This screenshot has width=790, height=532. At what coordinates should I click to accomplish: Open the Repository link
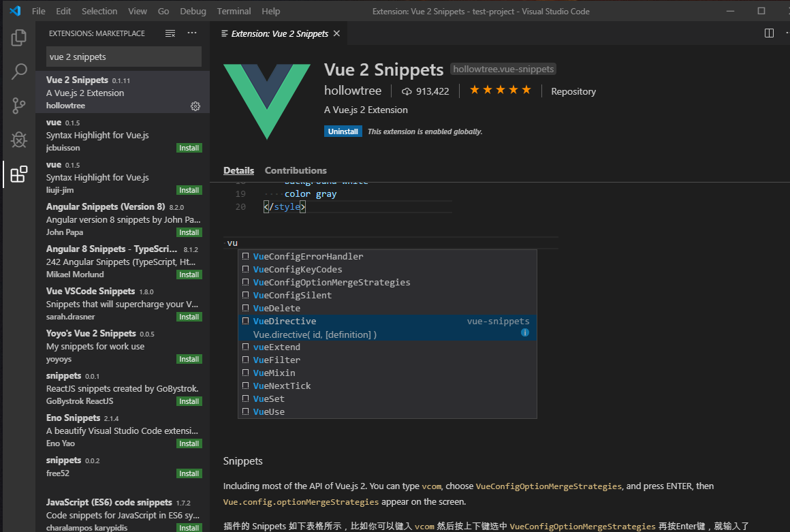tap(573, 91)
